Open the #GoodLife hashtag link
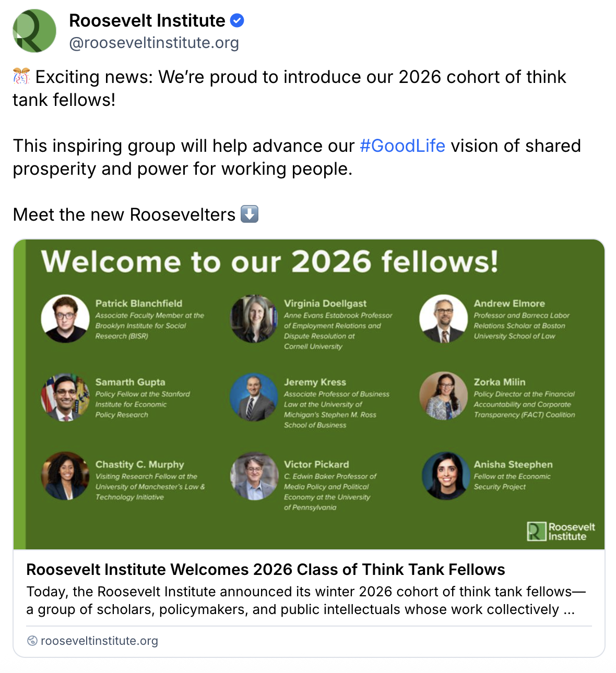This screenshot has width=616, height=673. tap(402, 146)
